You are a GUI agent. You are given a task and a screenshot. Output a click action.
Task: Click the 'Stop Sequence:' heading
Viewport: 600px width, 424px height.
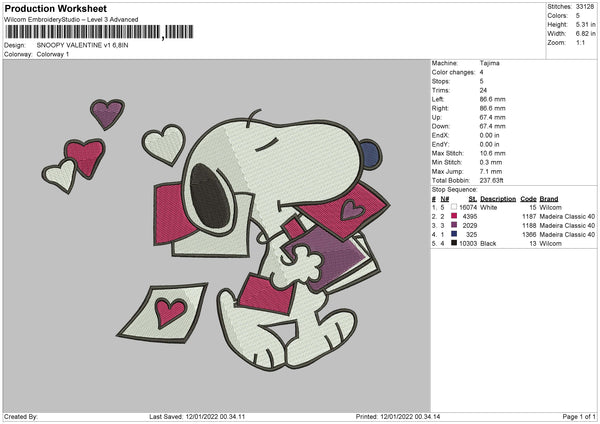[455, 190]
